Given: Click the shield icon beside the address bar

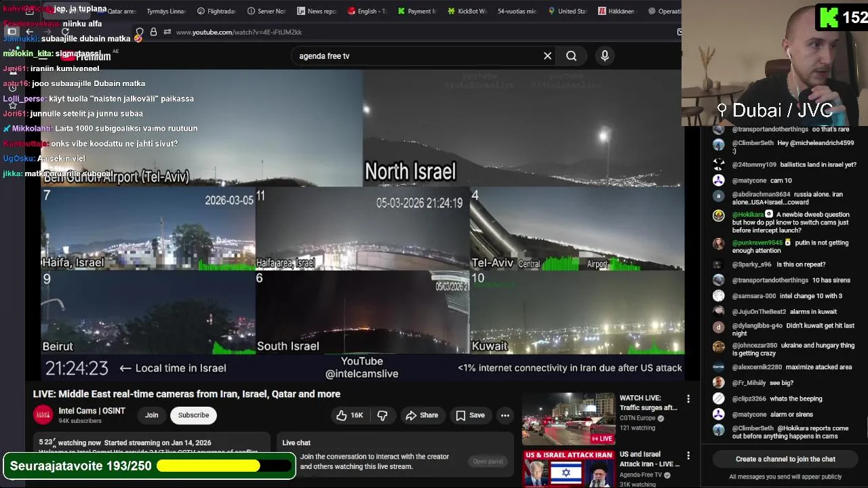Looking at the screenshot, I should point(139,32).
